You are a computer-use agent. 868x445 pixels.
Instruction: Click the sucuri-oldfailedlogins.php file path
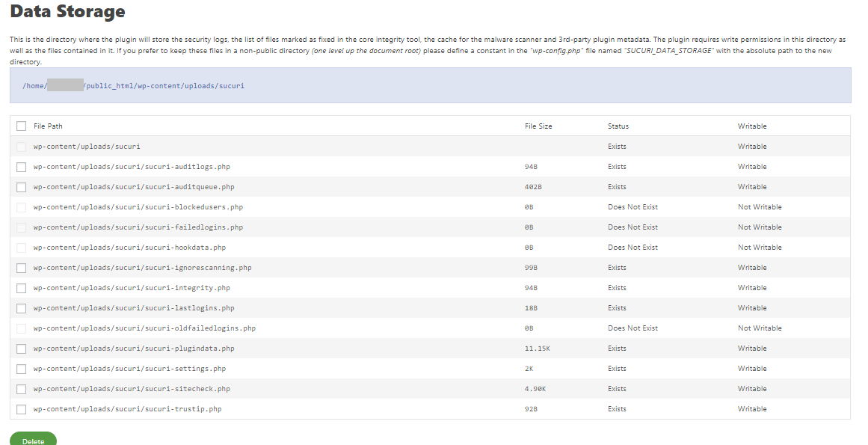click(144, 328)
